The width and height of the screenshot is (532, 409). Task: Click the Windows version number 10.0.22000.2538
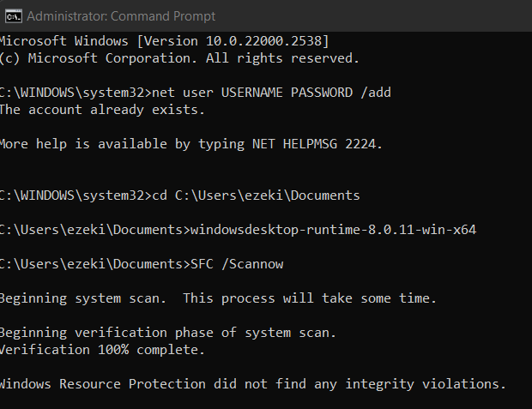[264, 41]
